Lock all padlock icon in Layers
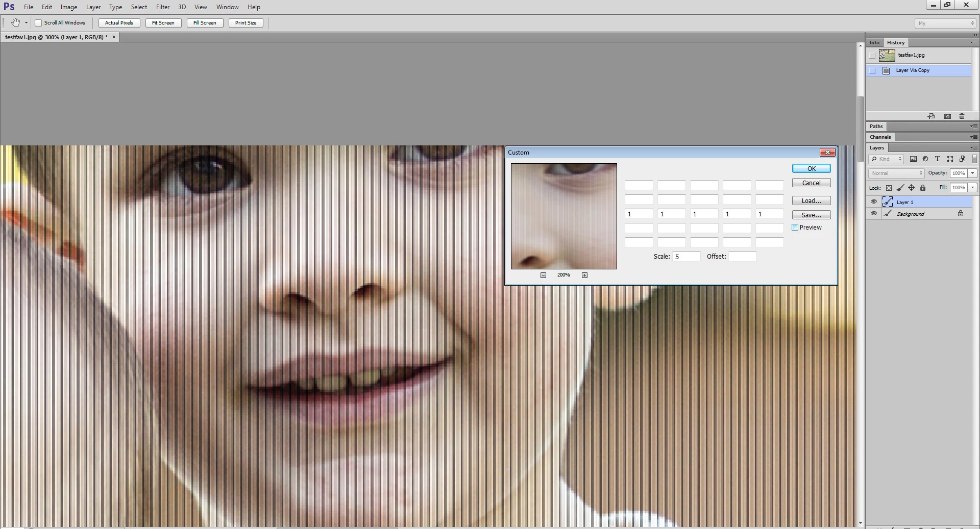 coord(923,188)
